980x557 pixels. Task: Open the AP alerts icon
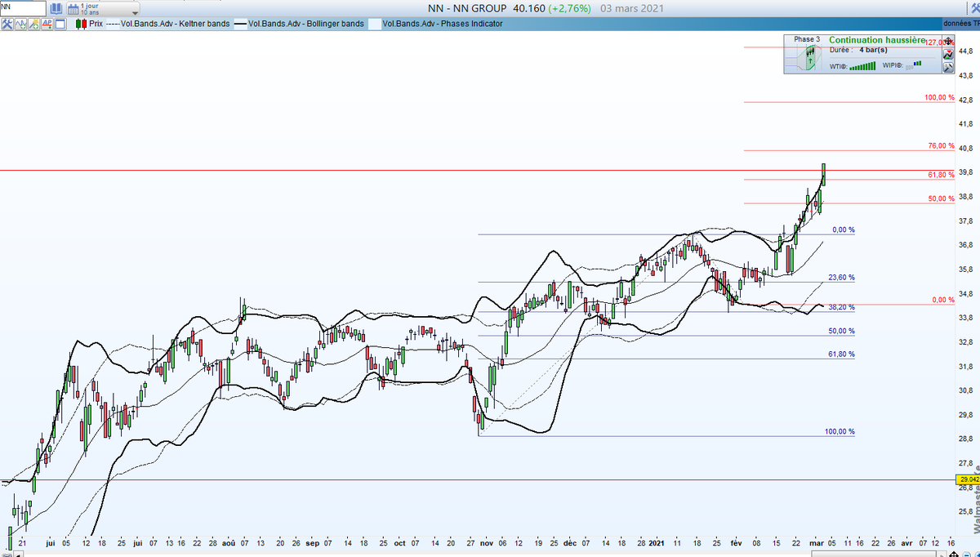pos(47,24)
